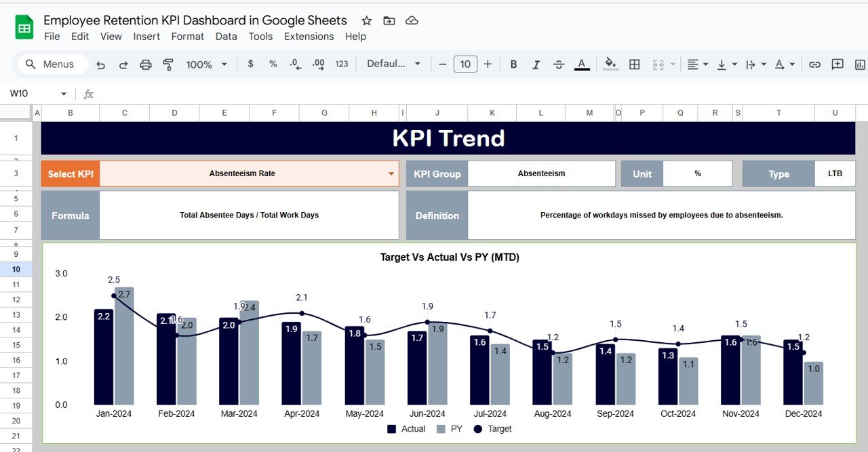Insert a chart using the toolbar icon
The width and height of the screenshot is (868, 452).
coord(859,64)
